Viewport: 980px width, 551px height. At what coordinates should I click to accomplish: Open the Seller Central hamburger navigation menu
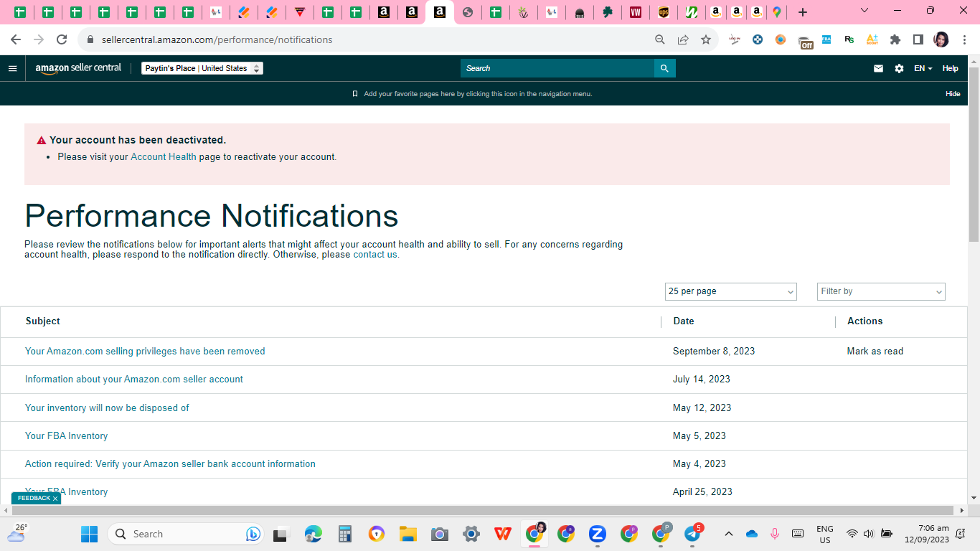coord(12,68)
